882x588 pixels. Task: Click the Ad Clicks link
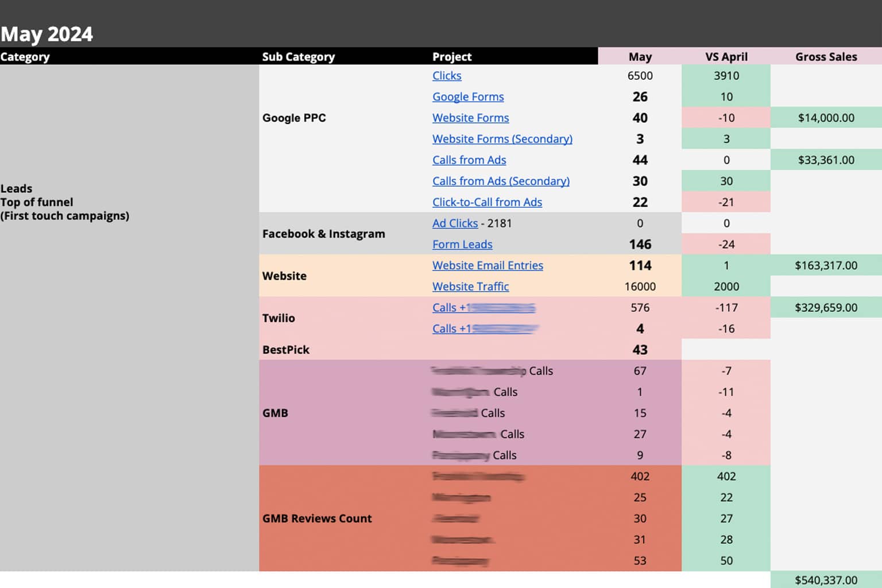coord(454,223)
